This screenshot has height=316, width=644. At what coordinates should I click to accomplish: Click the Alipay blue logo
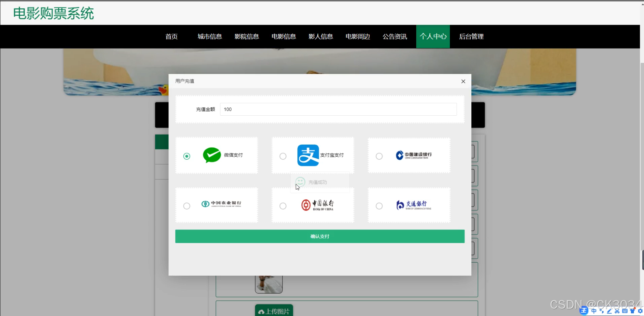(308, 155)
